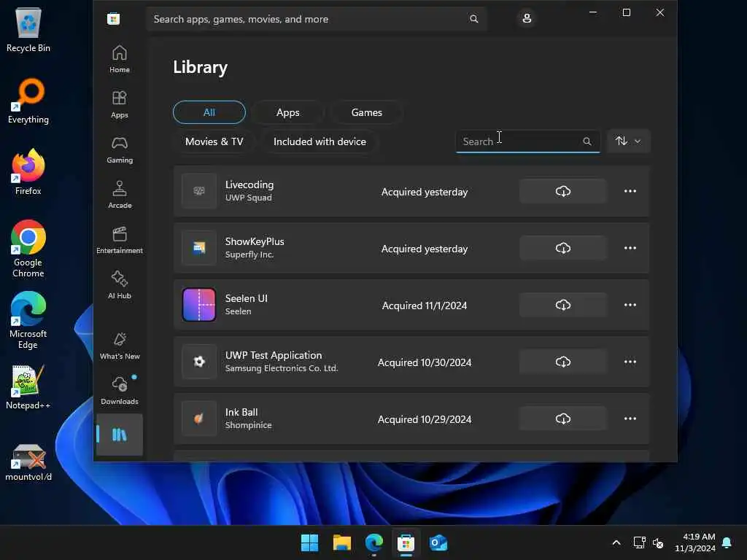Click the Search apps, games, movies field
Screen dimensions: 747x560
tap(317, 19)
